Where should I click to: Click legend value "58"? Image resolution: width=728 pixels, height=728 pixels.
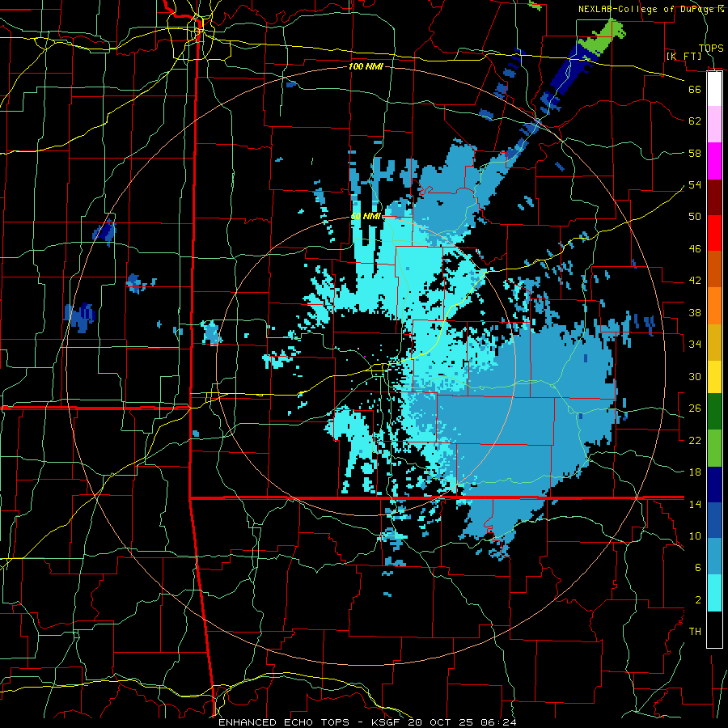[x=695, y=153]
